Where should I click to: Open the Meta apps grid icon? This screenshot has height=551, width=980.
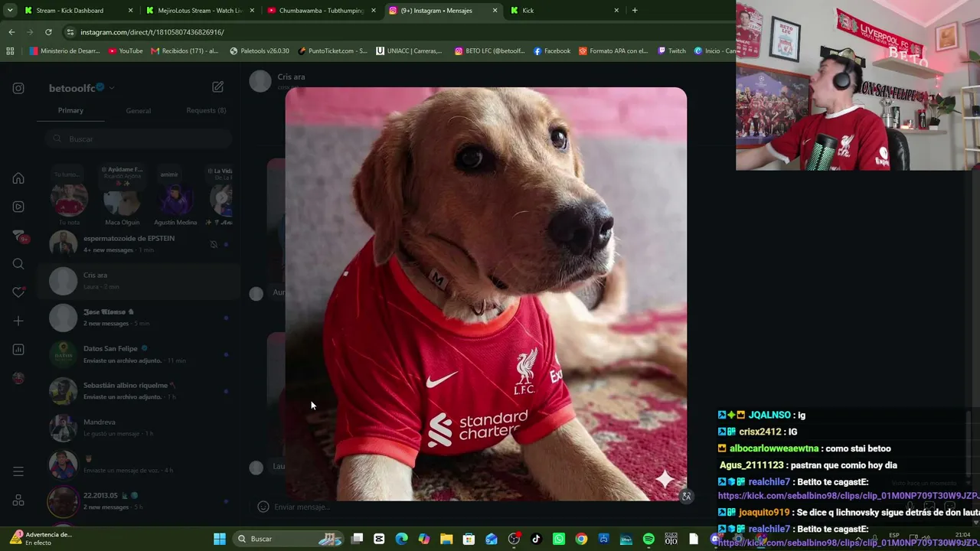pyautogui.click(x=18, y=500)
